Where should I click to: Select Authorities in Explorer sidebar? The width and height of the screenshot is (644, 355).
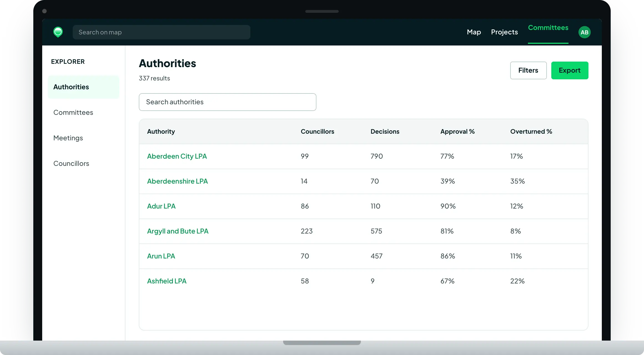click(x=83, y=87)
